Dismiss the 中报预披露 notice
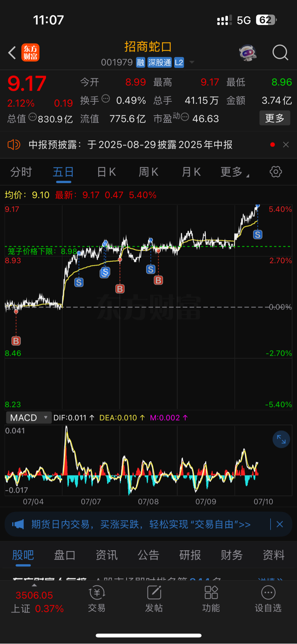Screen dimensions: 297x644 286,144
